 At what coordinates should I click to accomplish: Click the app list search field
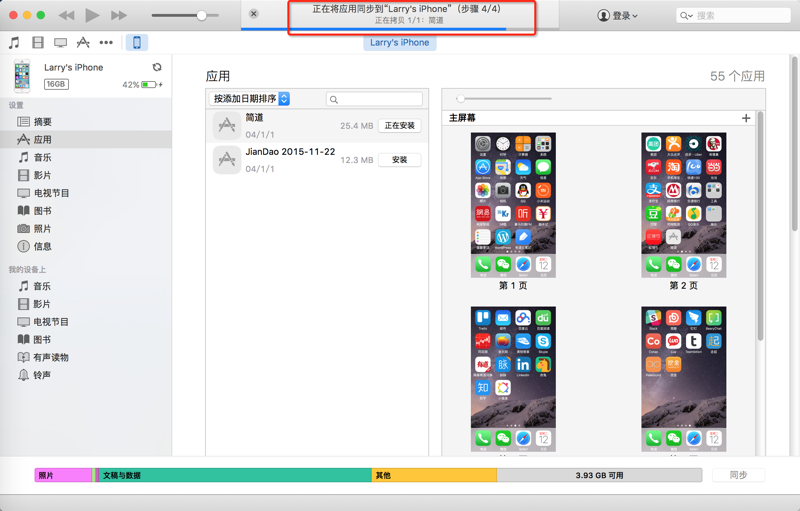coord(374,99)
